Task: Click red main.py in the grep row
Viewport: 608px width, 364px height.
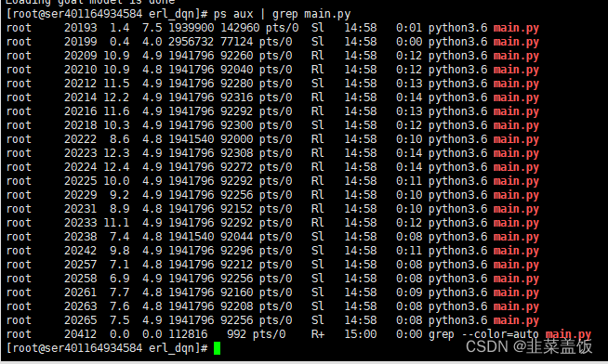Action: (x=568, y=334)
